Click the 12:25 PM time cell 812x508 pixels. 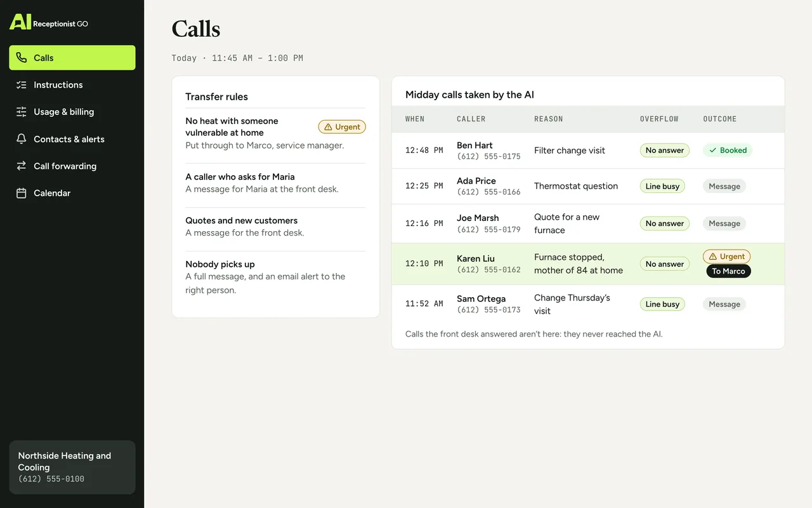(424, 186)
